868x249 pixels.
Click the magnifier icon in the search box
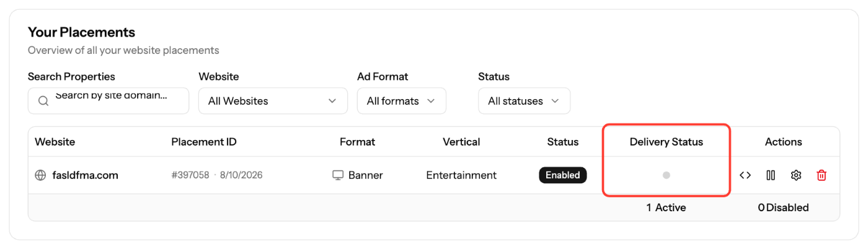[x=43, y=101]
